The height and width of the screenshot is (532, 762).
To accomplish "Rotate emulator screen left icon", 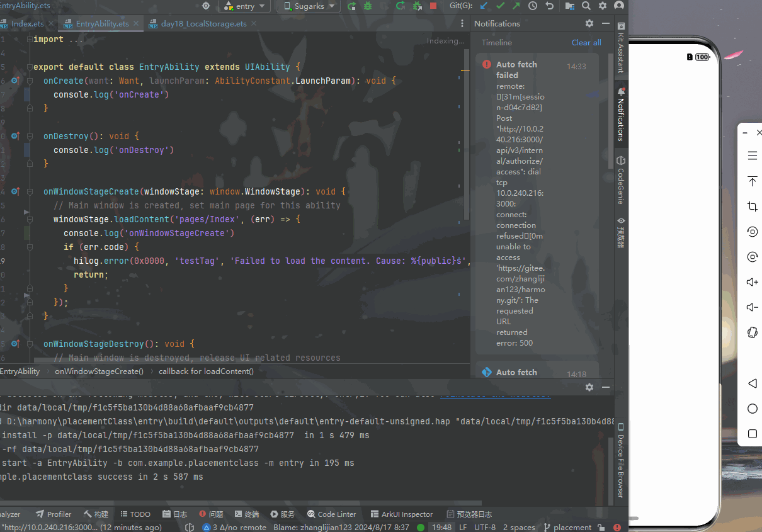I will pos(752,232).
